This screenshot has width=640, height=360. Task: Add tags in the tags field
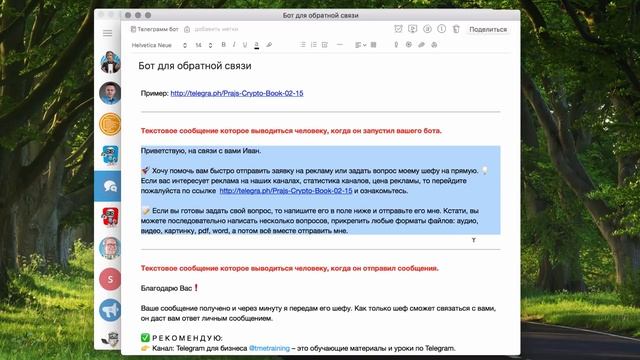(216, 29)
